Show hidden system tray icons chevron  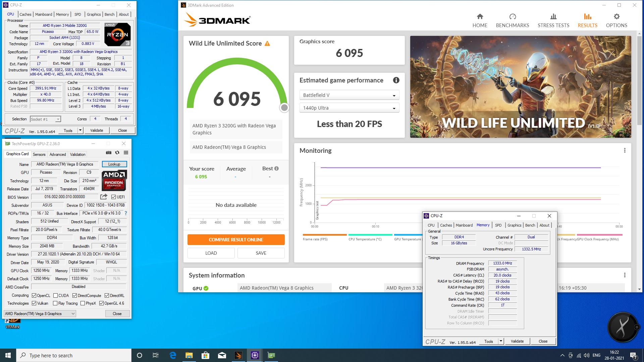point(562,355)
